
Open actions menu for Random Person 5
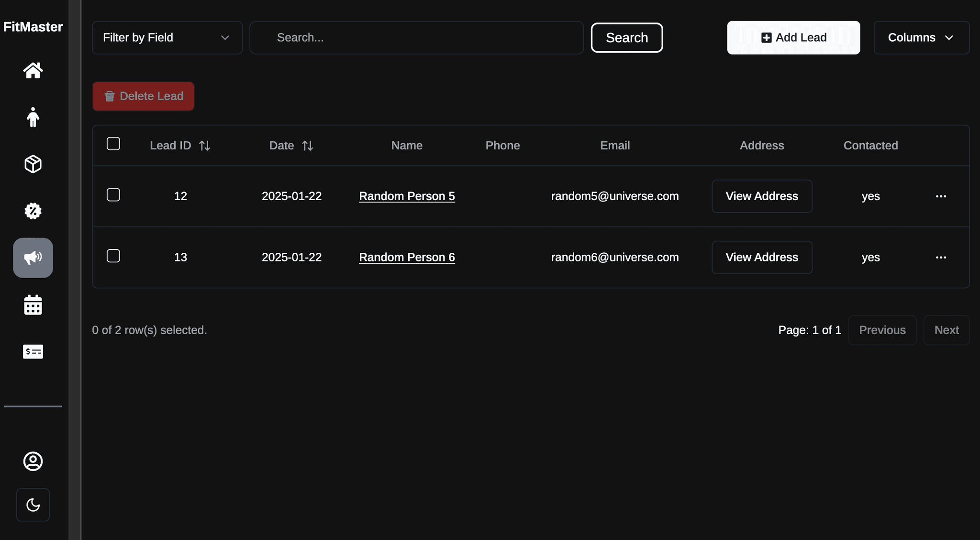pyautogui.click(x=941, y=196)
